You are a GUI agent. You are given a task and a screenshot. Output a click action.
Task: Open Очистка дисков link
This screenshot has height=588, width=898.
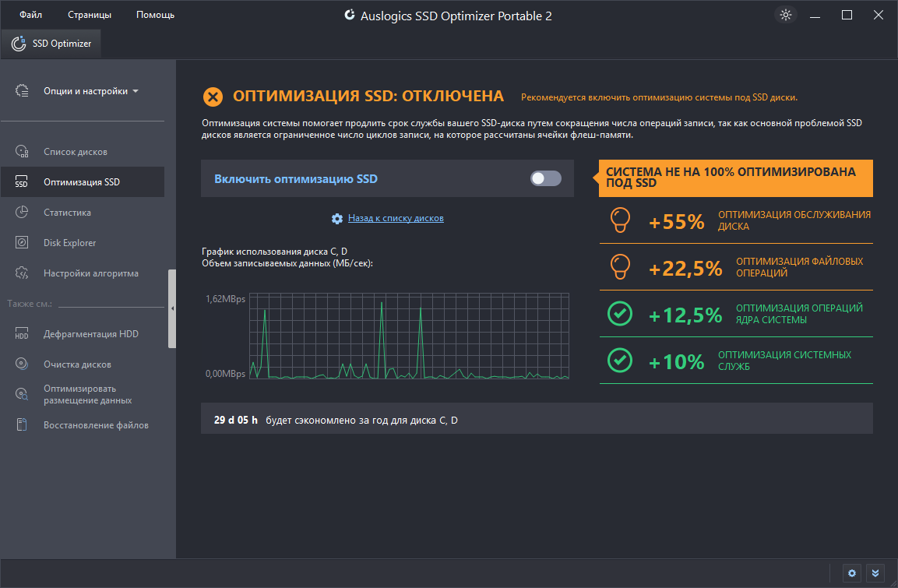83,364
